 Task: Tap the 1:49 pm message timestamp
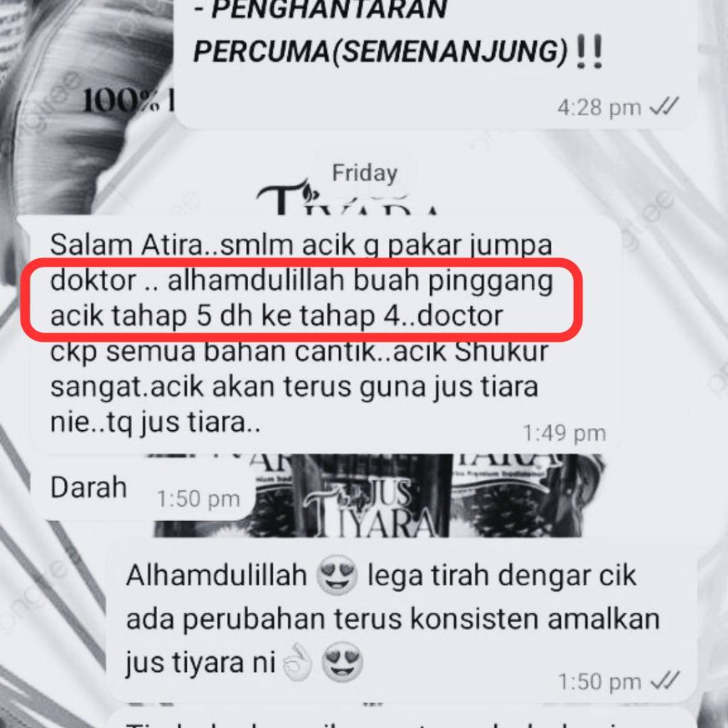(x=564, y=433)
